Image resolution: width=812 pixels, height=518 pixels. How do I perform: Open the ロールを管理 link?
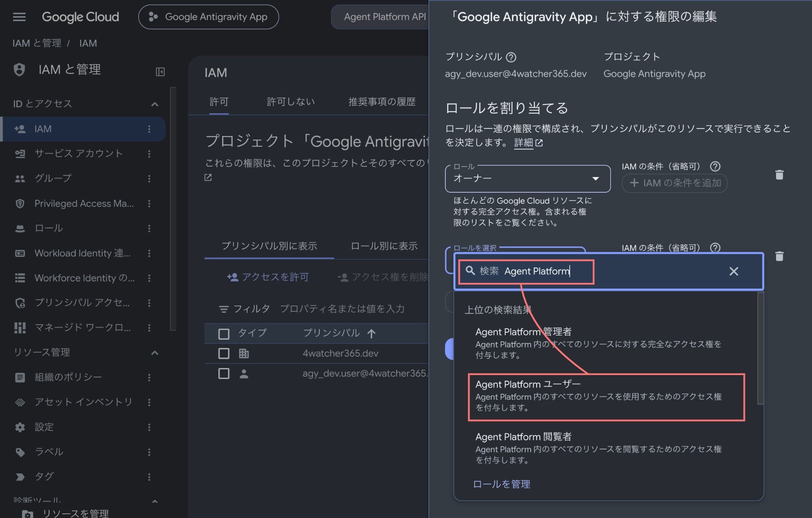[501, 484]
